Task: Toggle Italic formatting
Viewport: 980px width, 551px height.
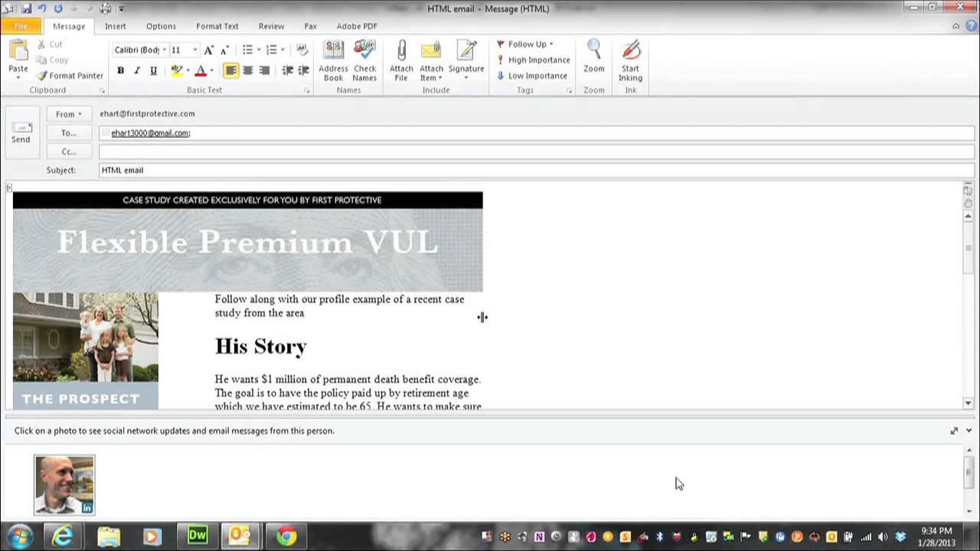Action: point(136,70)
